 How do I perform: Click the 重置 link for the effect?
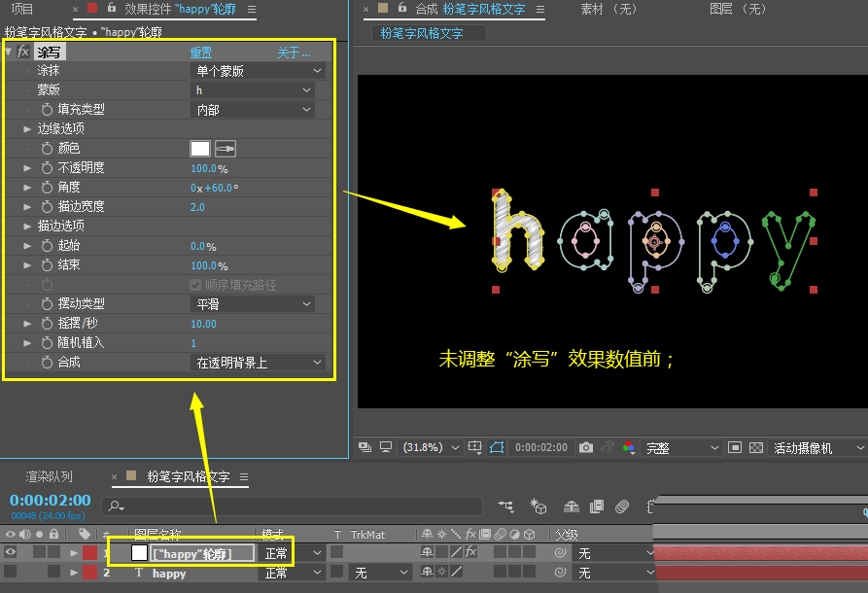(202, 52)
